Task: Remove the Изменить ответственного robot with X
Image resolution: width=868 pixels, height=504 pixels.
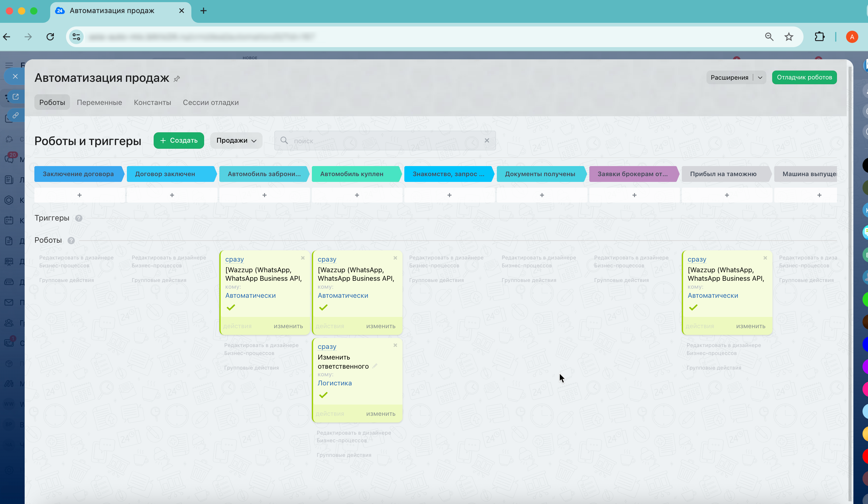Action: click(395, 345)
